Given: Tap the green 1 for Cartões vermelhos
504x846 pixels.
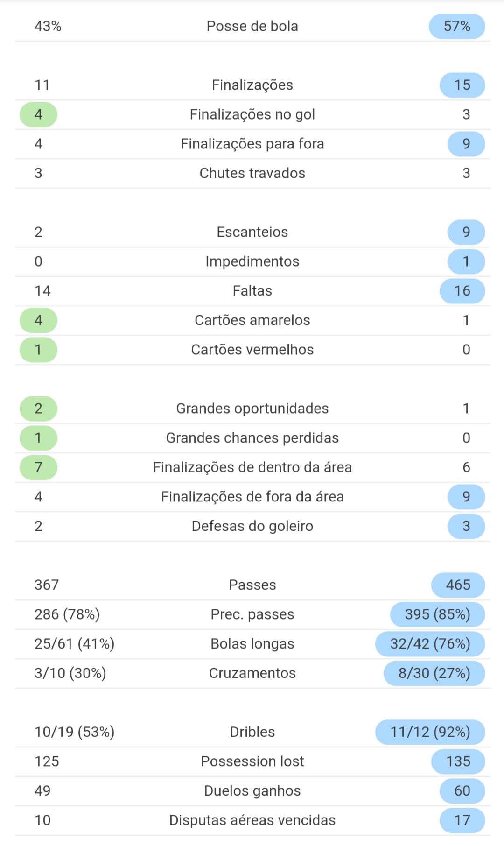Looking at the screenshot, I should coord(38,350).
